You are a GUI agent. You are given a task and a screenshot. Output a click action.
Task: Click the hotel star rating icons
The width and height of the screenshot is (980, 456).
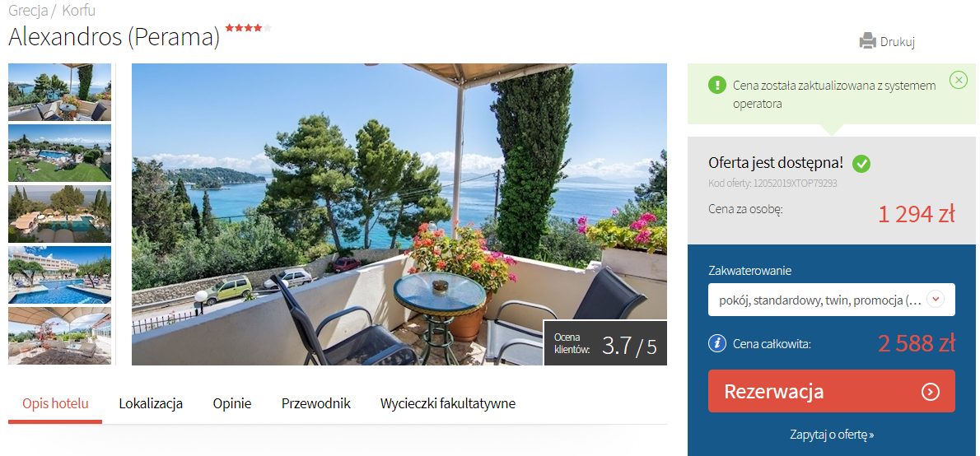[x=248, y=27]
